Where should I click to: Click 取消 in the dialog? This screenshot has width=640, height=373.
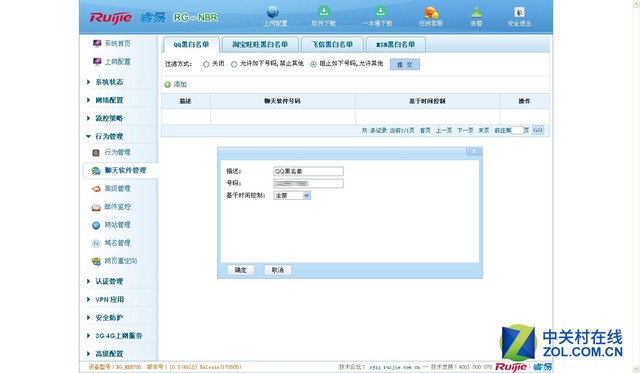[278, 270]
